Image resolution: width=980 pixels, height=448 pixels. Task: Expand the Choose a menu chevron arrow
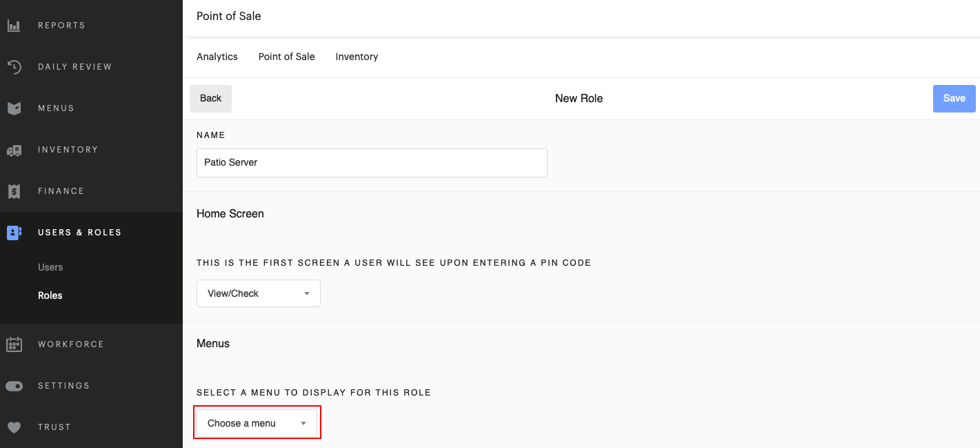click(x=303, y=422)
